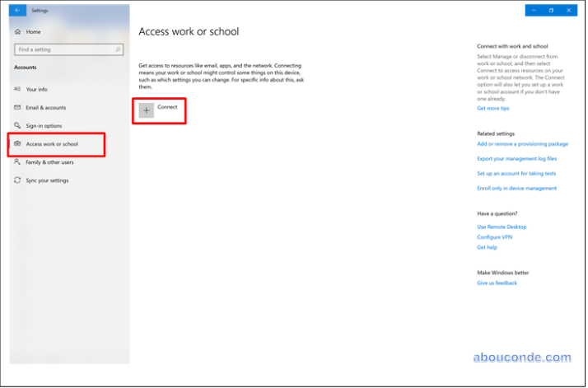Screen dimensions: 588x388
Task: Click the Sign-in options key icon
Action: 18,125
